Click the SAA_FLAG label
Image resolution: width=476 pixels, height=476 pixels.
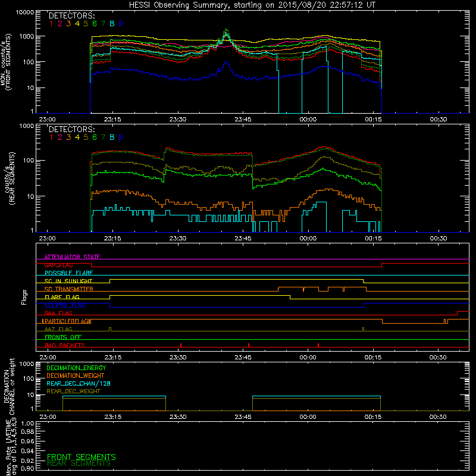click(x=58, y=313)
